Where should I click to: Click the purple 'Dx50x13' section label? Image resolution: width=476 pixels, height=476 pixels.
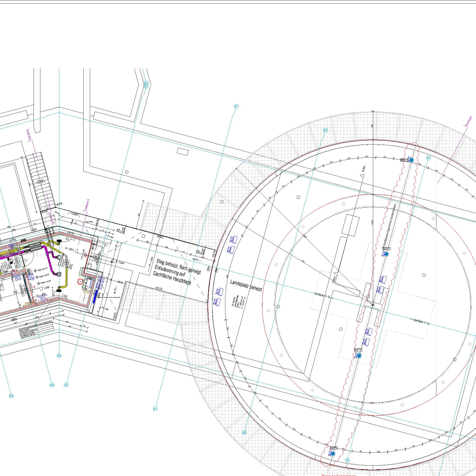click(x=86, y=205)
